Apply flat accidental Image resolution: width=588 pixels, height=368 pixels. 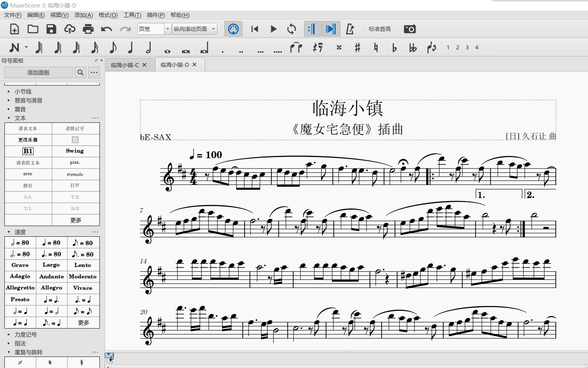pos(394,47)
